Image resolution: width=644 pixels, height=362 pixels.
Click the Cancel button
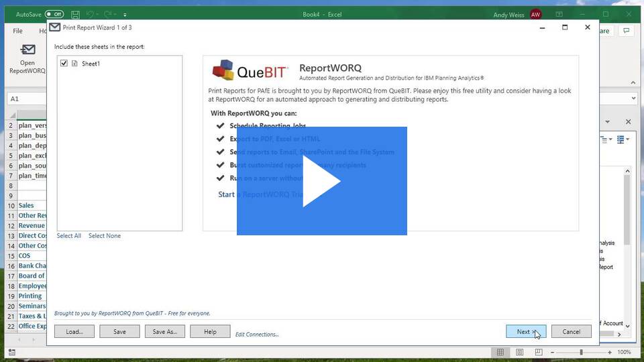click(x=572, y=331)
